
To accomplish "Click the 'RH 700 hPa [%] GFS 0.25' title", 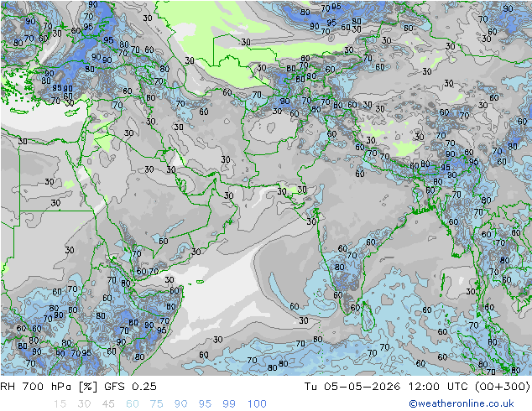I will (x=78, y=387).
